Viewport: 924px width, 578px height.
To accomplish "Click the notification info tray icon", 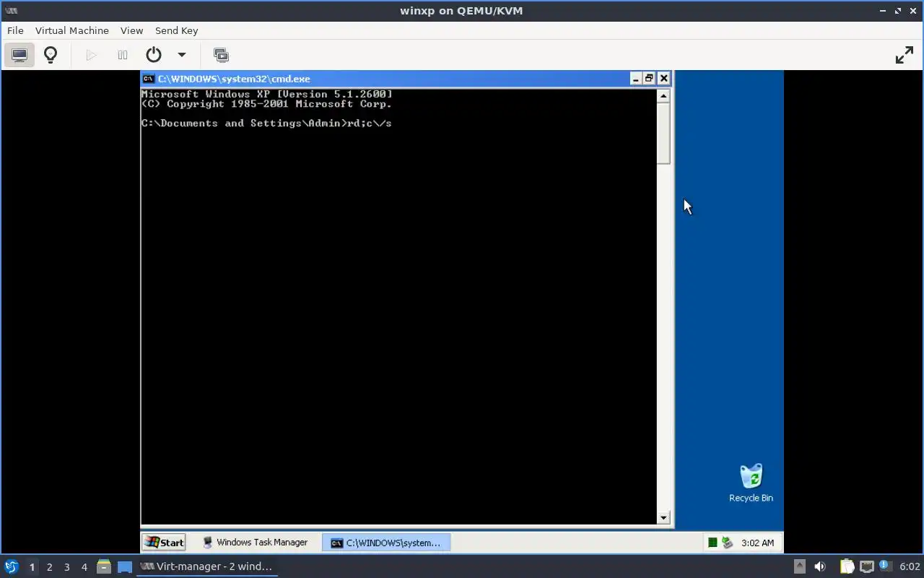I will coord(884,566).
